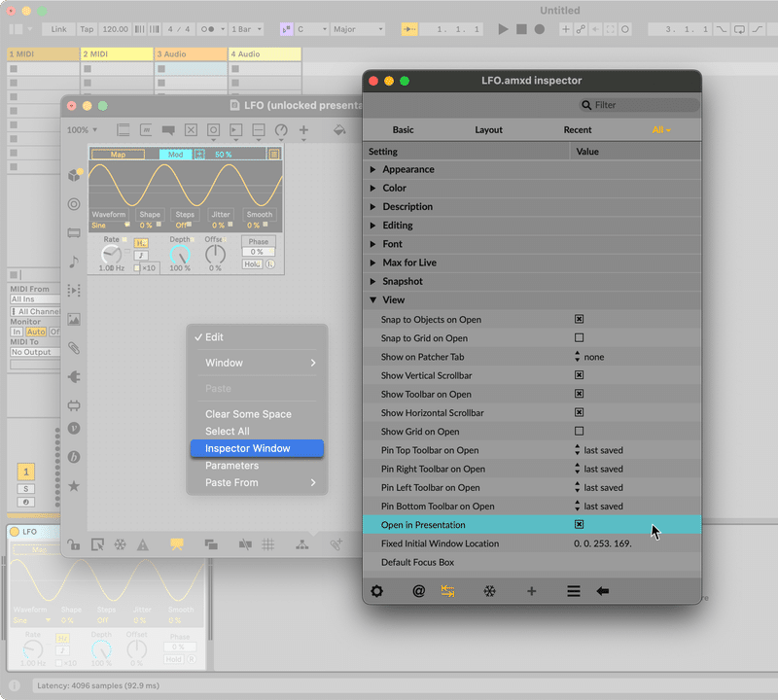
Task: Click Select All in the context menu
Action: 257,431
